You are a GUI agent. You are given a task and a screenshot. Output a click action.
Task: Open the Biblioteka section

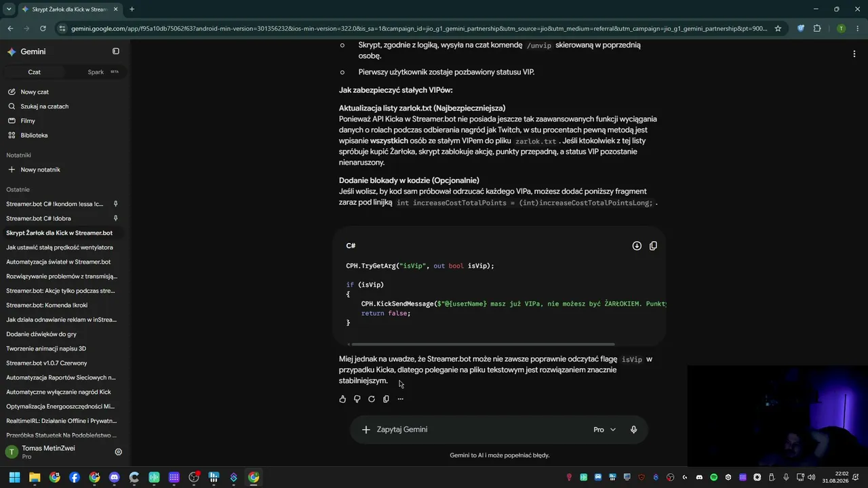coord(34,136)
